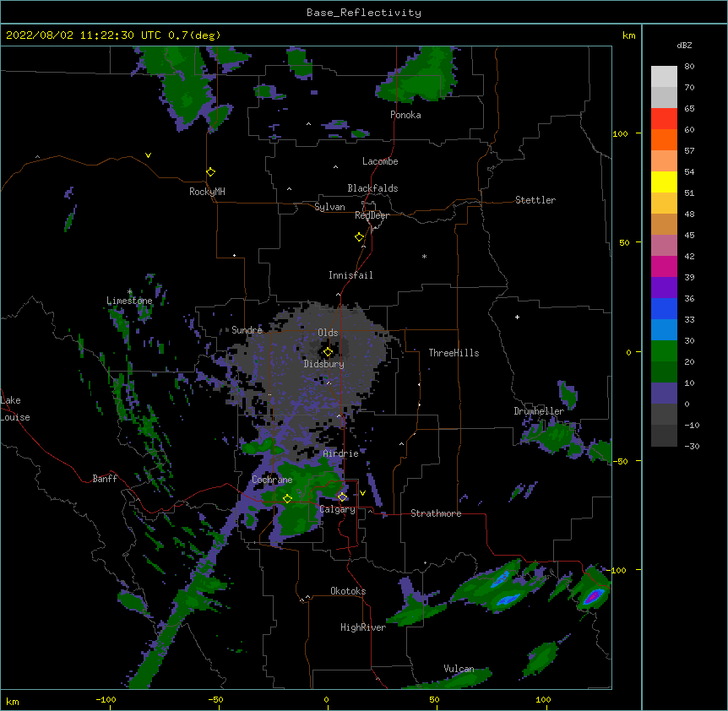The width and height of the screenshot is (728, 711).
Task: Click the bright green 30 dBZ legend swatch
Action: click(664, 351)
